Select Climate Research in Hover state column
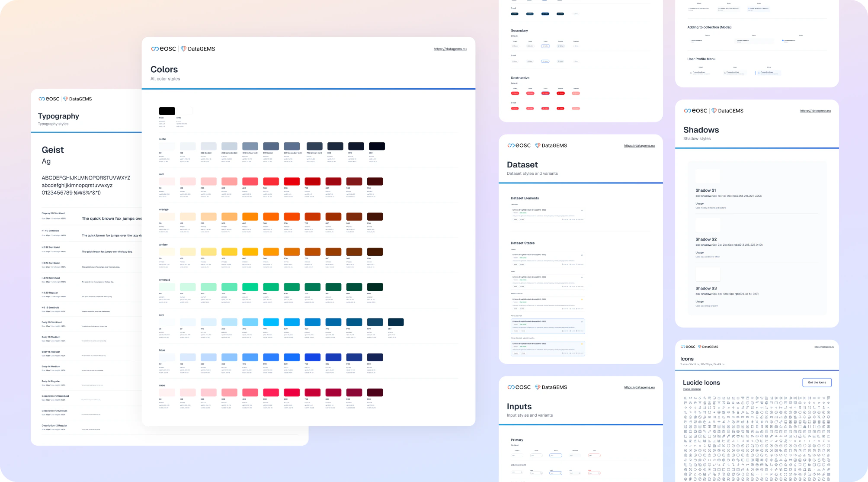868x482 pixels. (x=754, y=41)
